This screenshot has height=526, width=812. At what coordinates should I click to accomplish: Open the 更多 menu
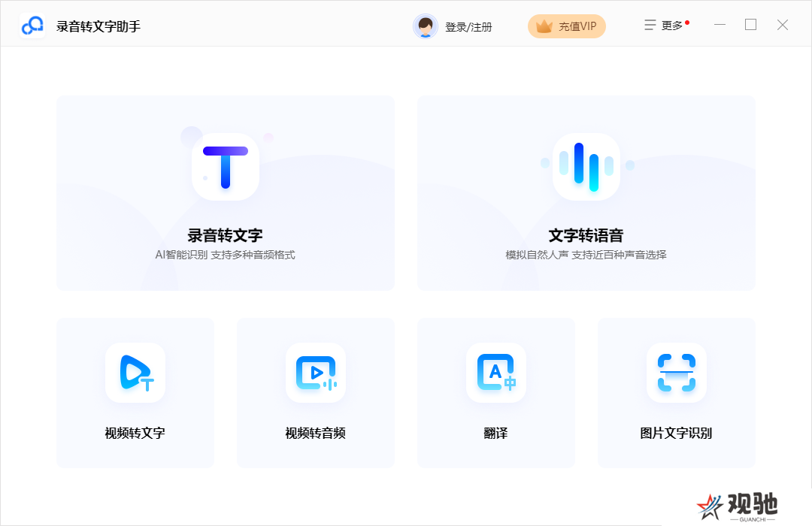tap(667, 26)
